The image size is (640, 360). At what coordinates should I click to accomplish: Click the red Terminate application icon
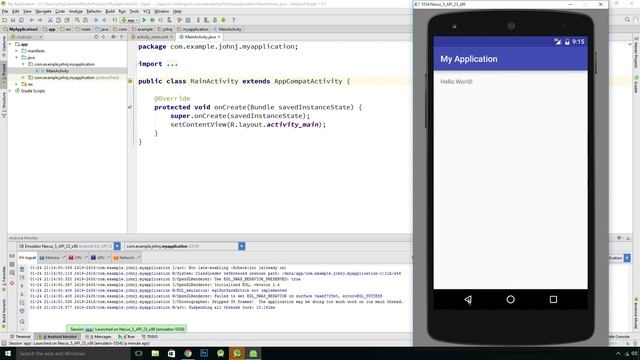tap(12, 282)
